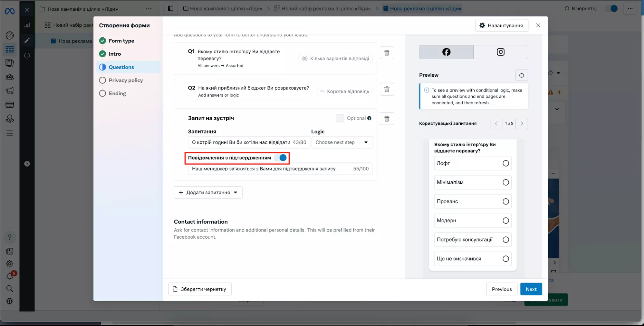Click trash icon next to Q2 question
Viewport: 644px width, 326px height.
pos(387,89)
